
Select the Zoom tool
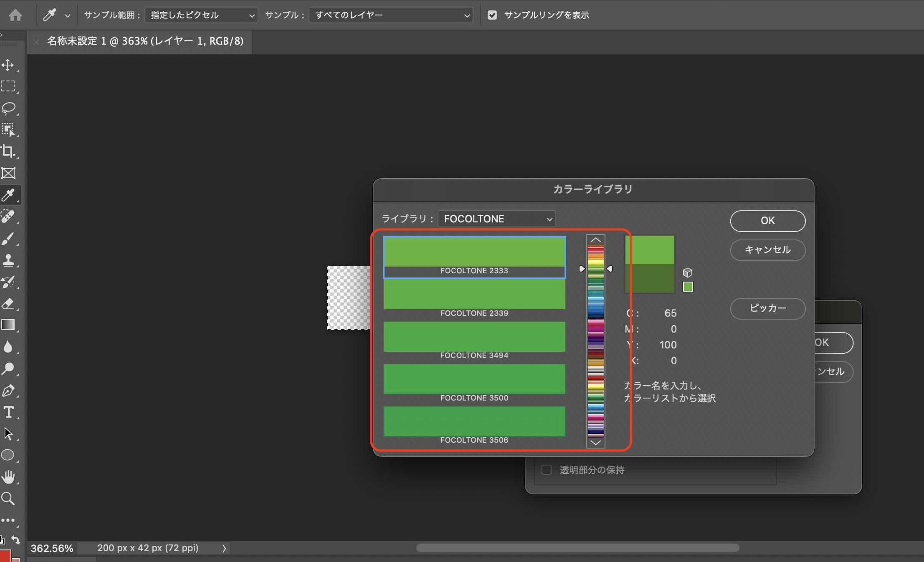point(8,499)
